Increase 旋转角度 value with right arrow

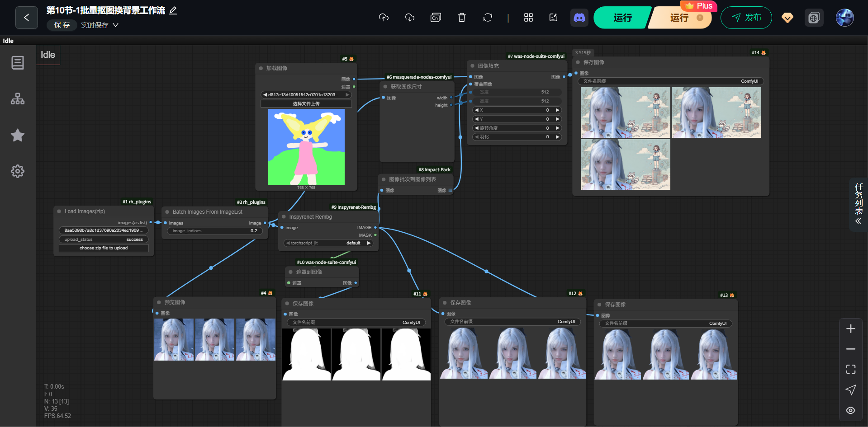coord(557,128)
